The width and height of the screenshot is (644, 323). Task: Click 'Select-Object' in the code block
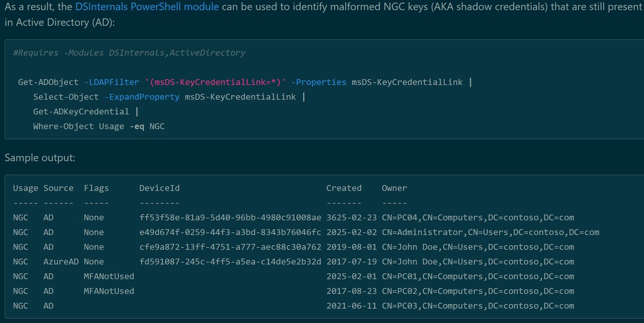(x=66, y=97)
